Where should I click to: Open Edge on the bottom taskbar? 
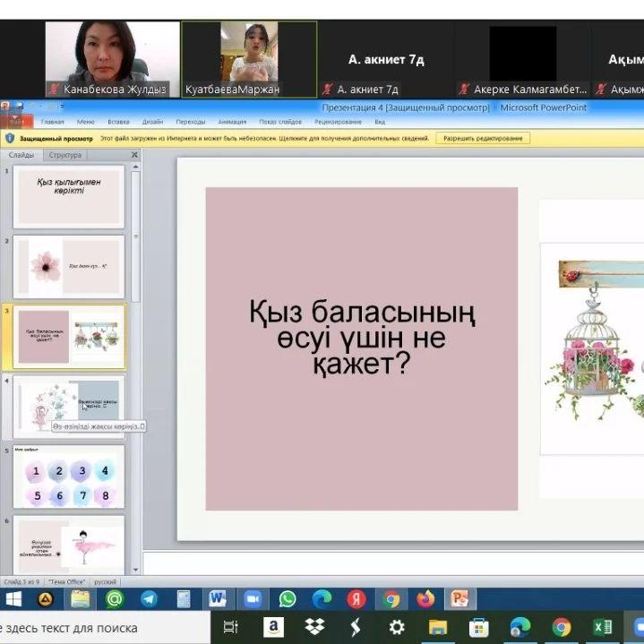tap(520, 627)
